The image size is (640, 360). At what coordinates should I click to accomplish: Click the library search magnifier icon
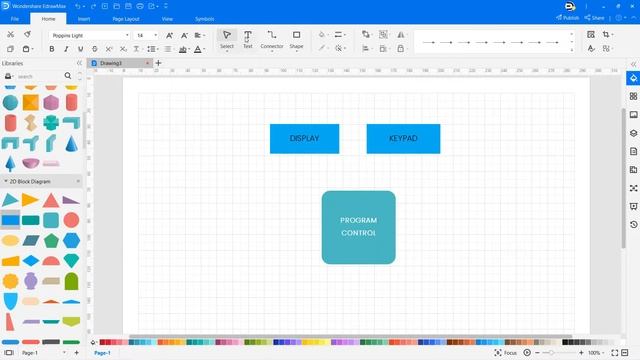pyautogui.click(x=68, y=76)
